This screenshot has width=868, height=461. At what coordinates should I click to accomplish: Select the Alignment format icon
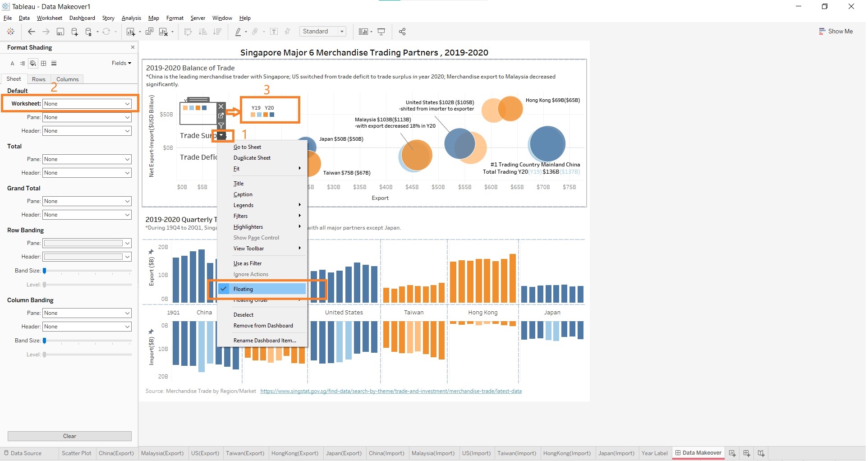click(x=23, y=64)
